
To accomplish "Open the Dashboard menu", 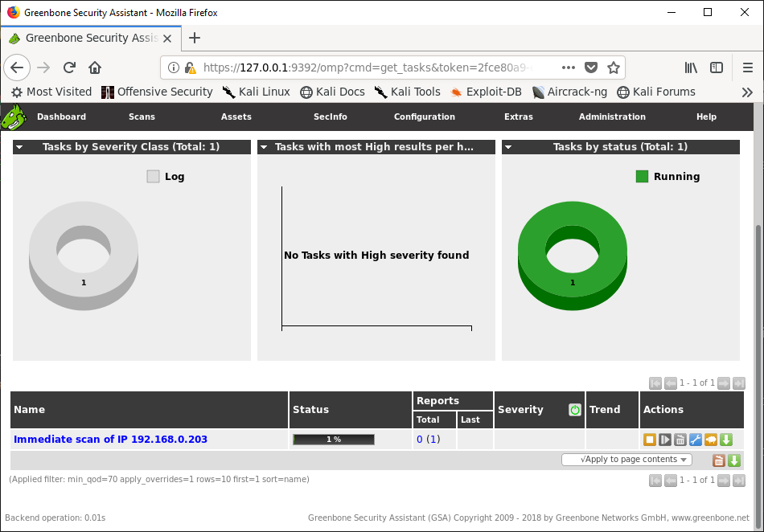I will [61, 117].
